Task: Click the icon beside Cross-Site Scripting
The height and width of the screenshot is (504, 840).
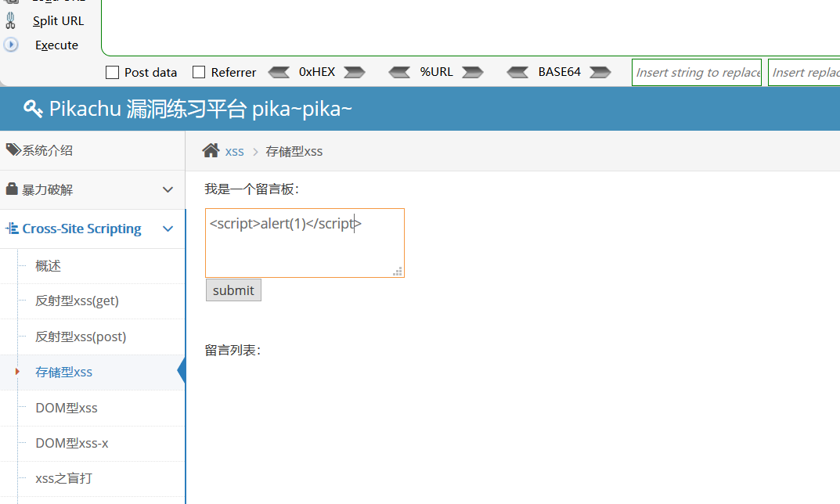Action: [12, 229]
